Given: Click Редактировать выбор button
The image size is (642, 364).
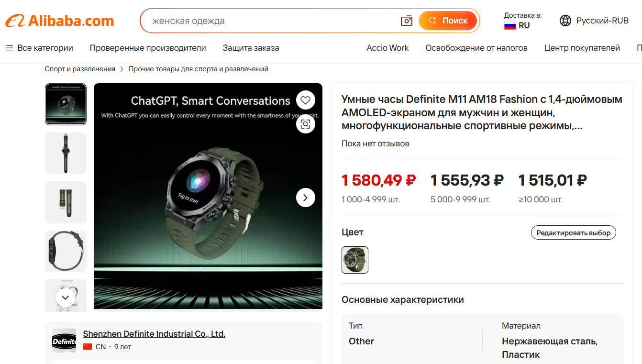Looking at the screenshot, I should pyautogui.click(x=574, y=233).
